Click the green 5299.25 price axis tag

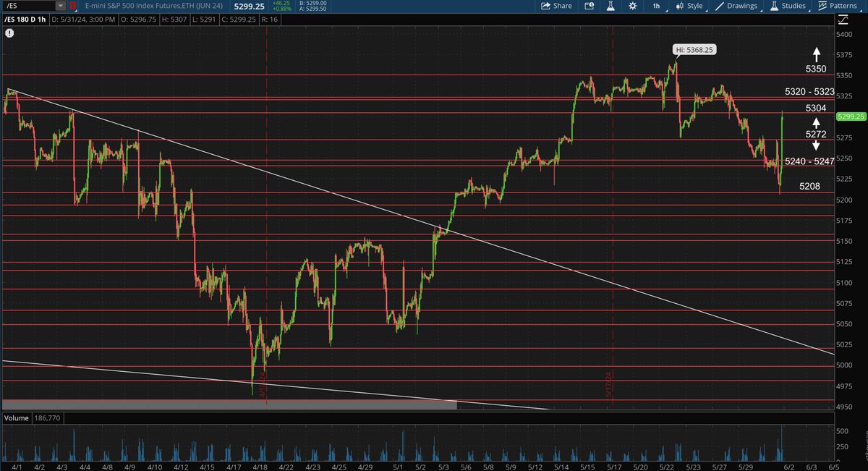click(x=851, y=116)
